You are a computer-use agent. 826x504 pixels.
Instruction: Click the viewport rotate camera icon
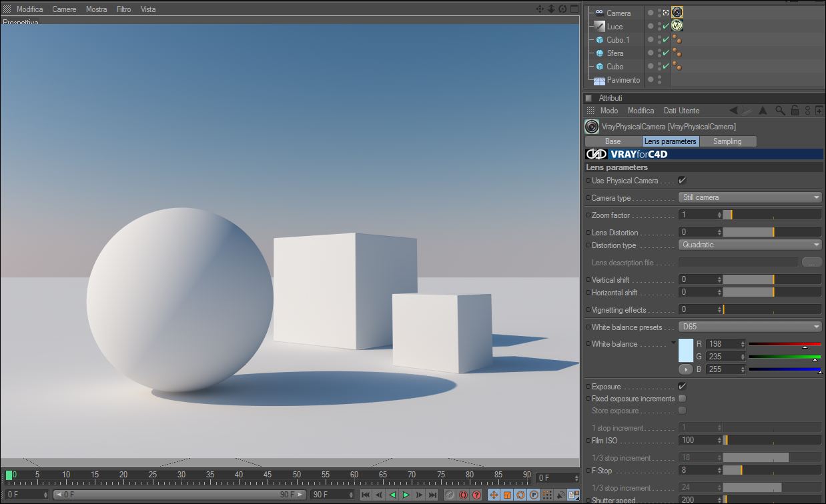point(562,9)
